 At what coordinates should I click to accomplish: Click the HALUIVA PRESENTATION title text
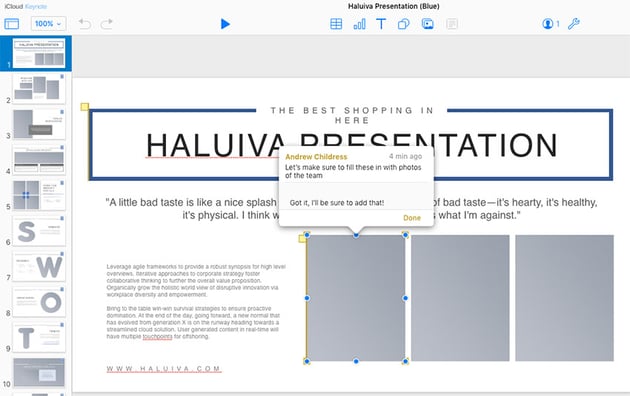(x=352, y=145)
